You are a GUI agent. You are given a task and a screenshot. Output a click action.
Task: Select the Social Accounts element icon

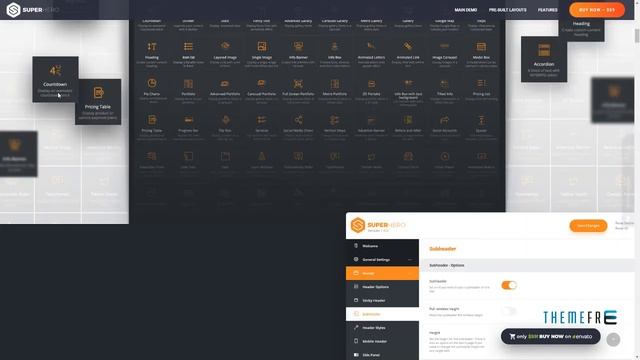point(444,120)
